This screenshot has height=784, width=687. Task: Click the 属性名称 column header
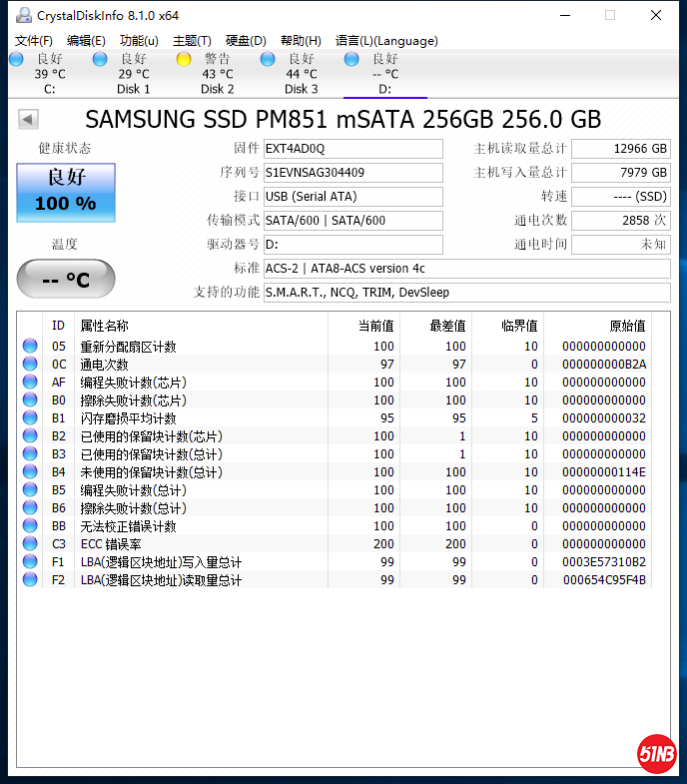point(201,326)
